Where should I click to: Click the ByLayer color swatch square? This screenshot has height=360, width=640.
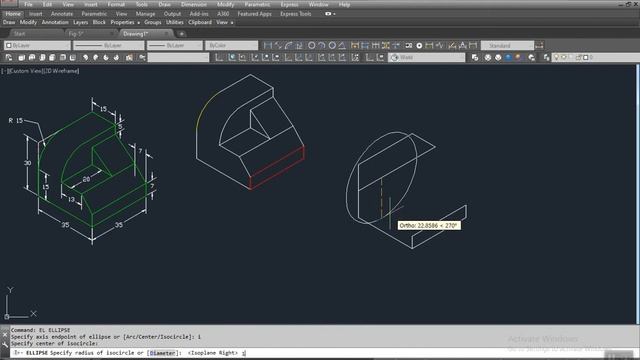click(9, 45)
